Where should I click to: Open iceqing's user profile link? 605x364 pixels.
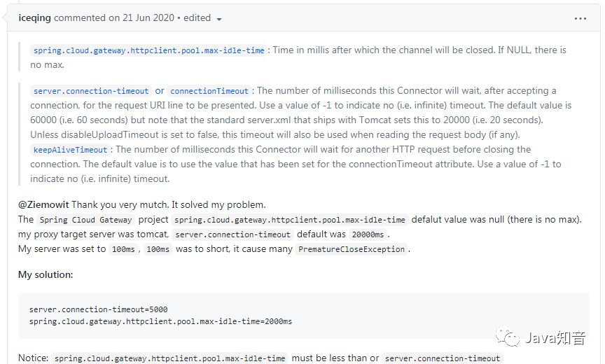click(x=34, y=18)
